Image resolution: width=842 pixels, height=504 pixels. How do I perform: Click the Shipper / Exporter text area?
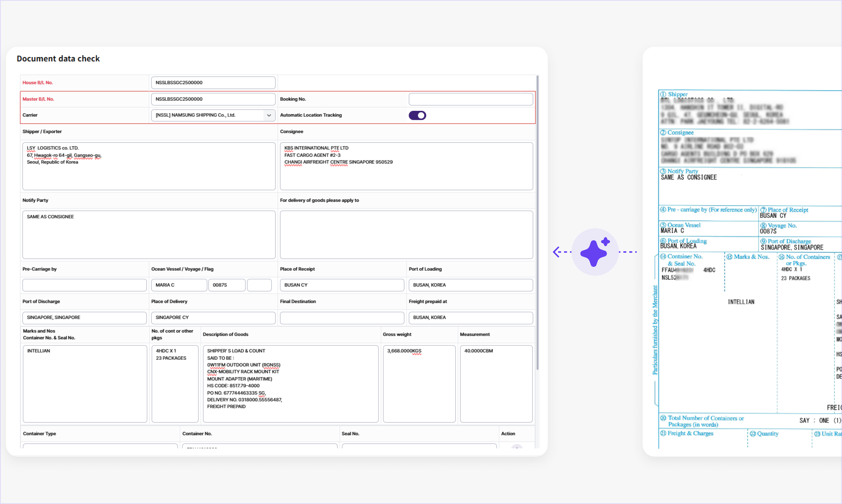tap(149, 166)
